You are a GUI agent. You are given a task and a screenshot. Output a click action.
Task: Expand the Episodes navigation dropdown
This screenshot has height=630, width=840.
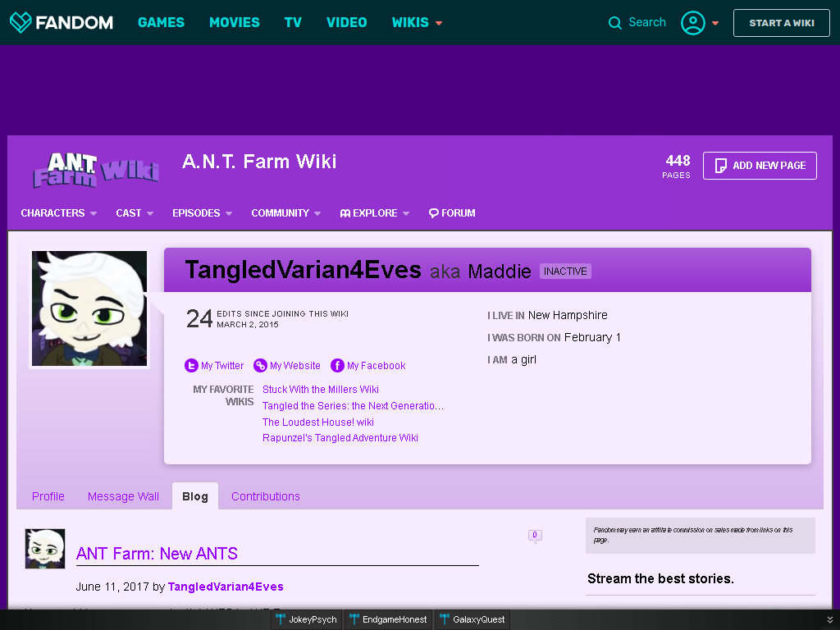tap(202, 213)
